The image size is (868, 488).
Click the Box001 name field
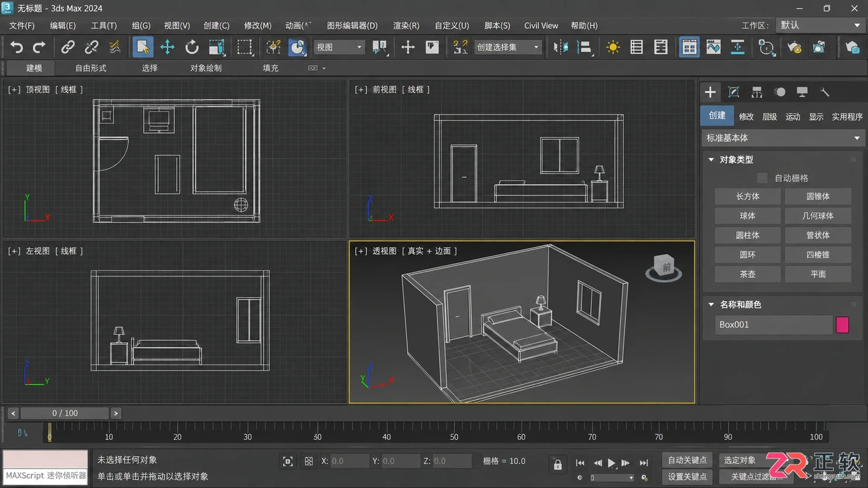coord(773,325)
